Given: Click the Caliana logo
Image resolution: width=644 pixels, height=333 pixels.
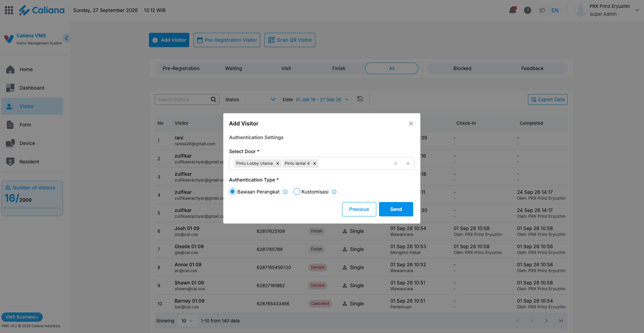Looking at the screenshot, I should 41,10.
